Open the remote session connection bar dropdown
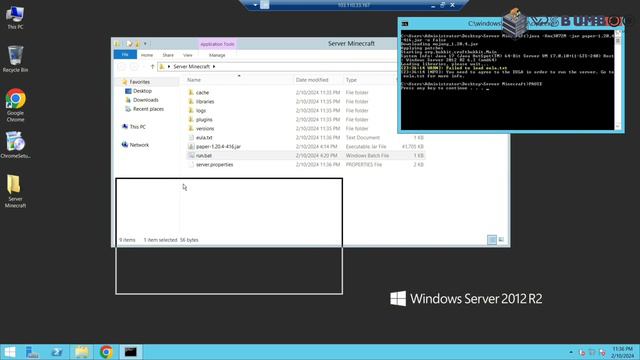 click(x=255, y=5)
